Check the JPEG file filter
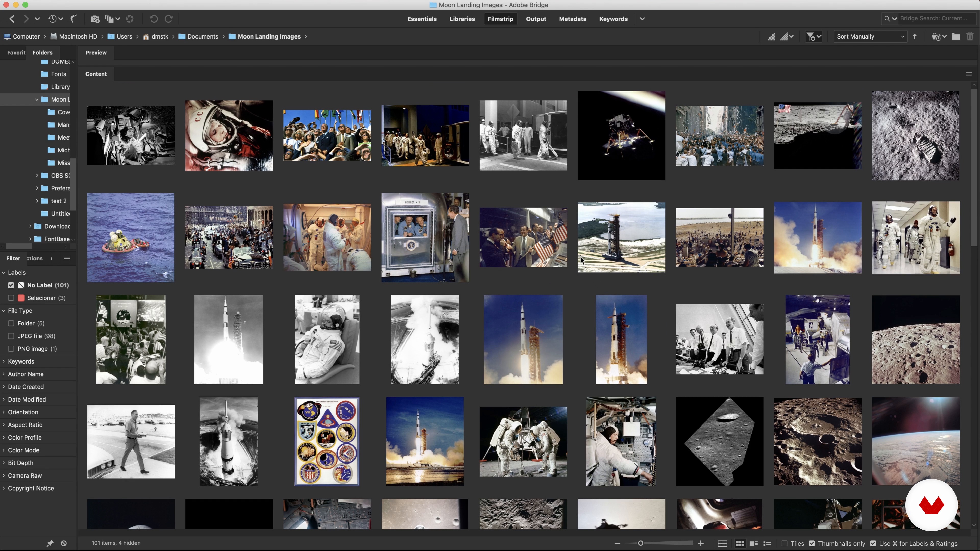This screenshot has width=980, height=551. [11, 336]
